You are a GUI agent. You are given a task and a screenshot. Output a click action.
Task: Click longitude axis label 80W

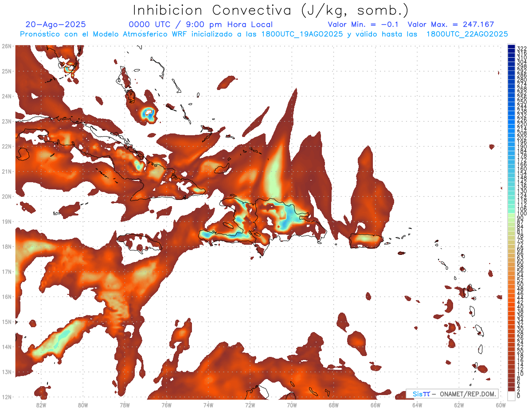83,405
